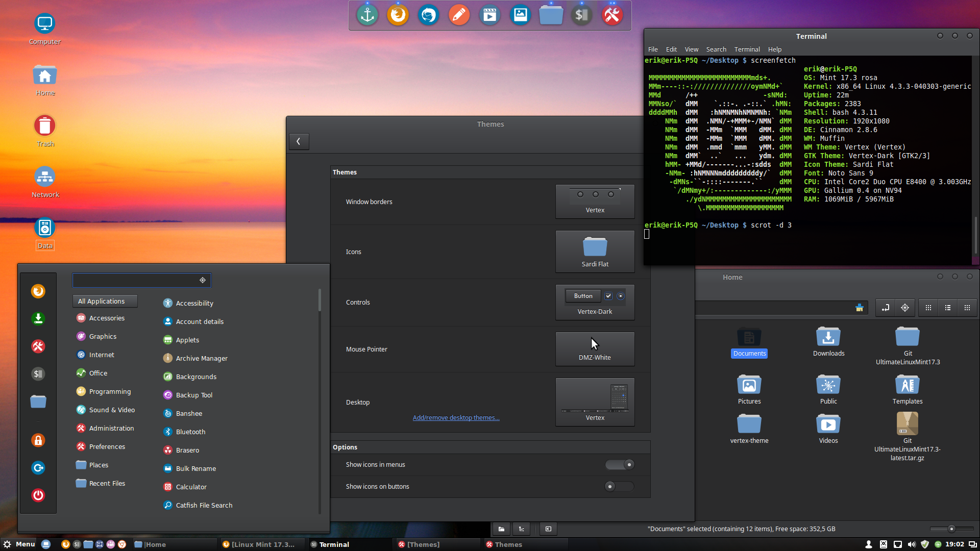Click the application menu list scrollbar

(320, 300)
